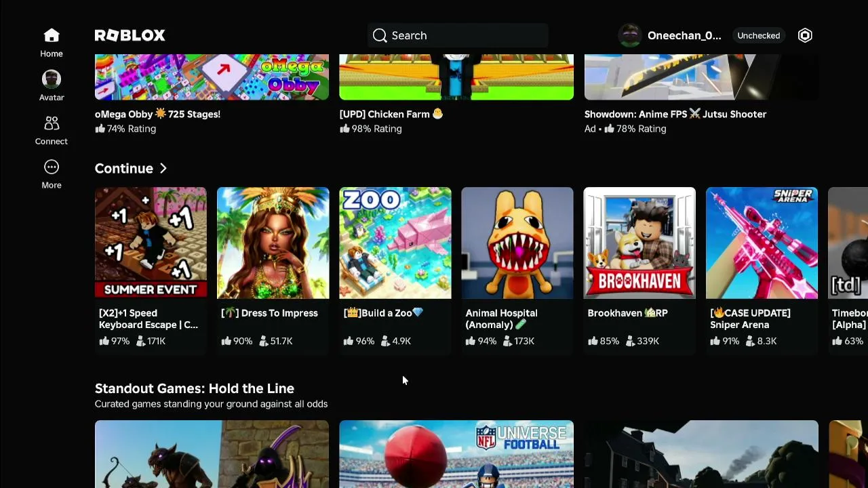The height and width of the screenshot is (488, 868).
Task: Click the search magnifier icon
Action: [x=380, y=35]
